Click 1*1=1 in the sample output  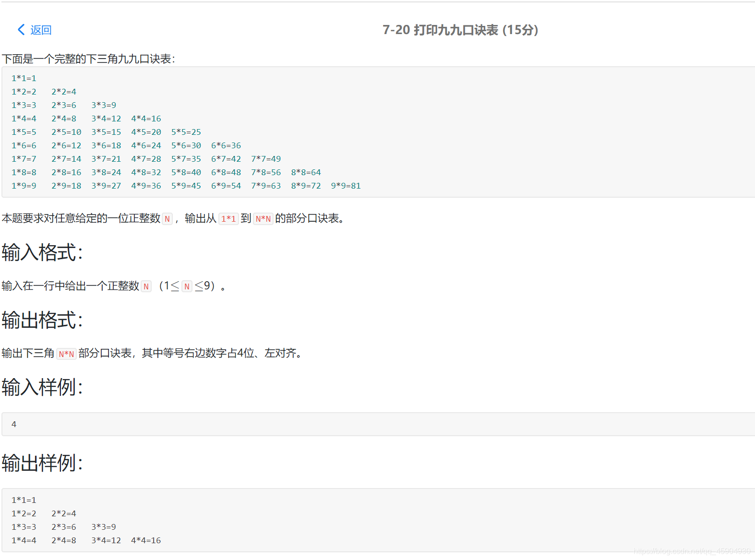tap(24, 500)
